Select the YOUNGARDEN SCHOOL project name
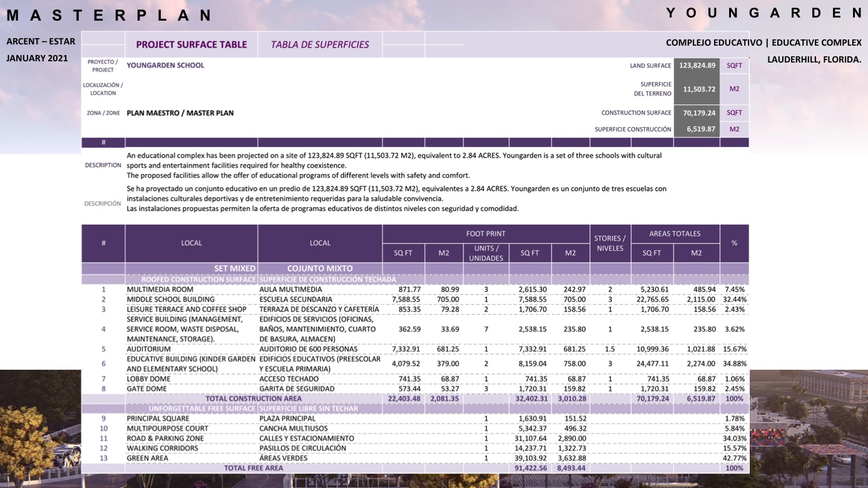This screenshot has width=868, height=488. pyautogui.click(x=165, y=65)
